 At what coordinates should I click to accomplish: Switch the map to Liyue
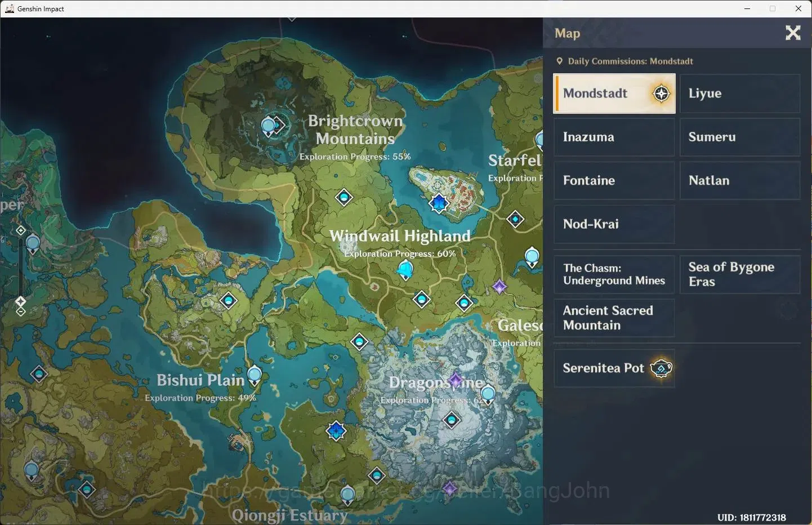(x=740, y=94)
